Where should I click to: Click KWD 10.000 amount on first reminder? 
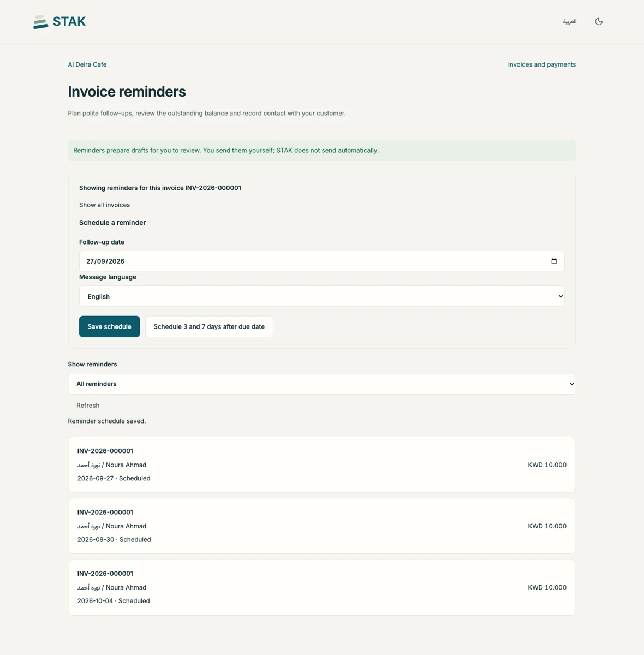[547, 465]
